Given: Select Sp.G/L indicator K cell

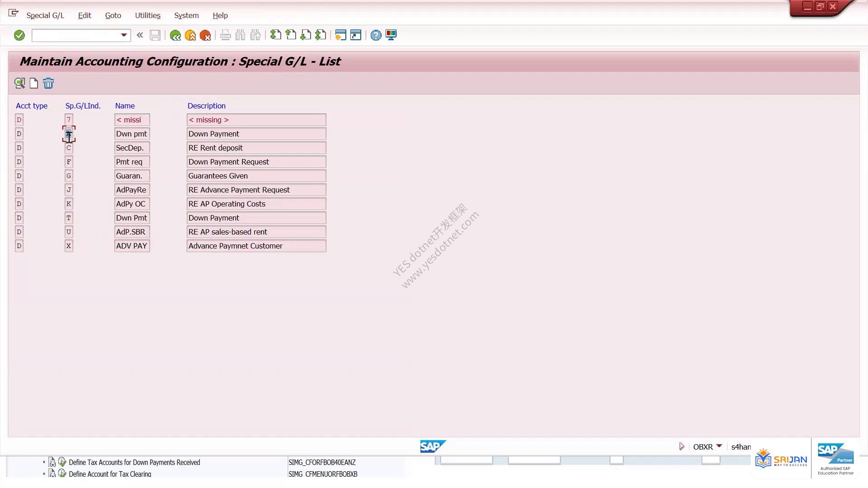Looking at the screenshot, I should tap(69, 204).
